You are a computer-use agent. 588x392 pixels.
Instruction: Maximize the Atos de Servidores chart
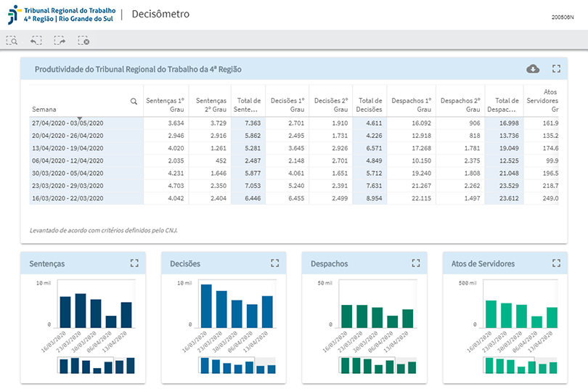tap(556, 263)
